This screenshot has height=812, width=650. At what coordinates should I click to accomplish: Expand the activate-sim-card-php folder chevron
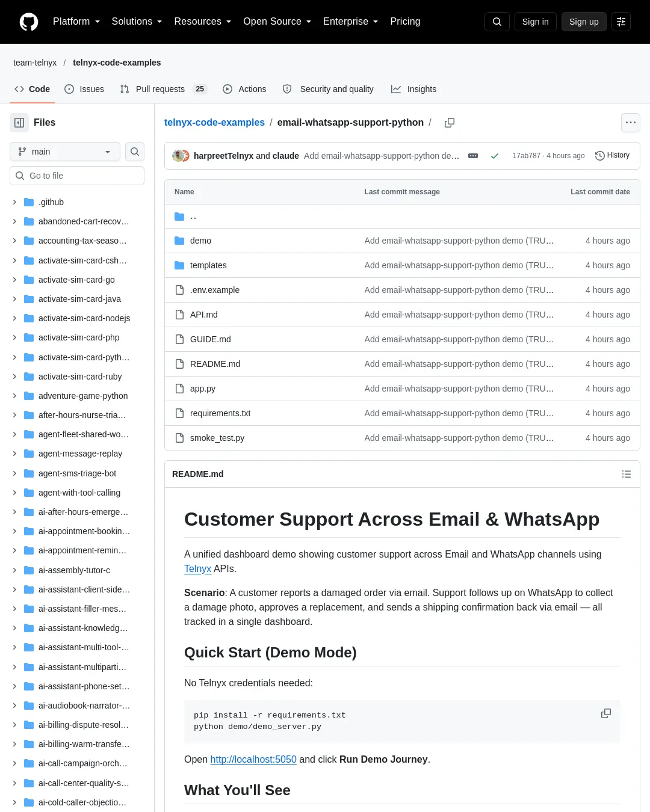(14, 337)
